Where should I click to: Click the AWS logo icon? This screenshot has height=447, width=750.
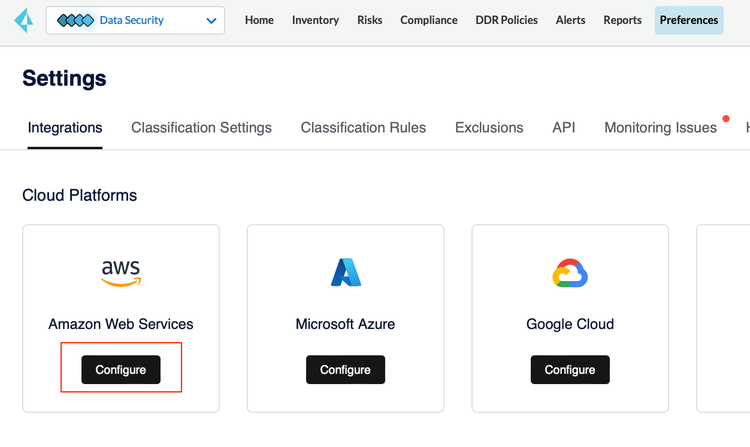121,273
